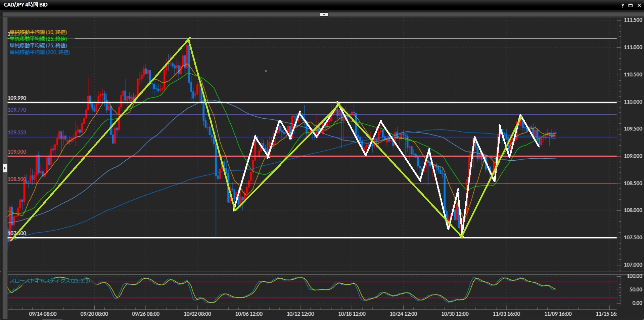Expand the left side panel arrow
The width and height of the screenshot is (644, 320).
coord(5,168)
